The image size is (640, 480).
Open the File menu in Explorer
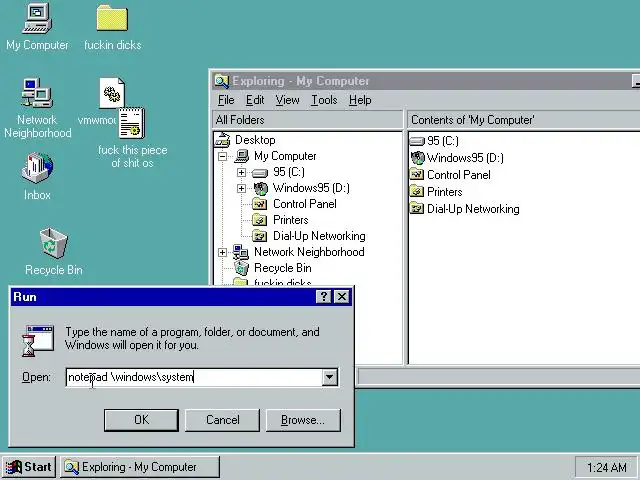[x=226, y=100]
